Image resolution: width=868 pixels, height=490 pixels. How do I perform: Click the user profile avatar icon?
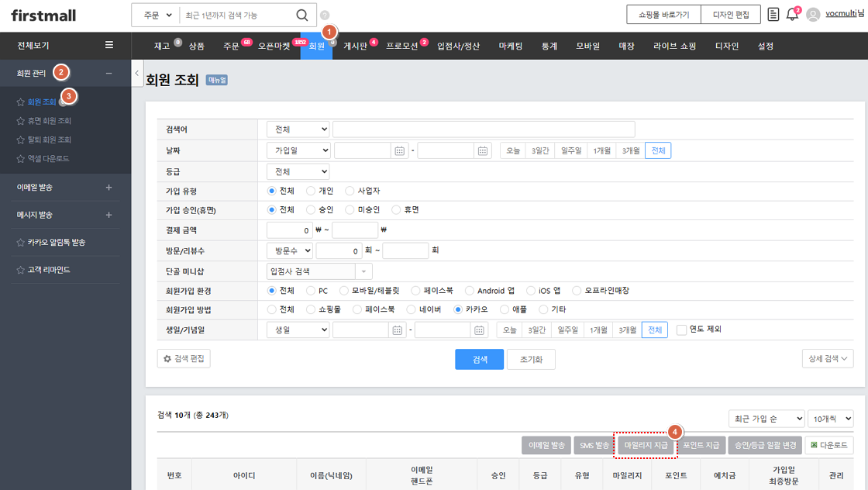pos(813,15)
